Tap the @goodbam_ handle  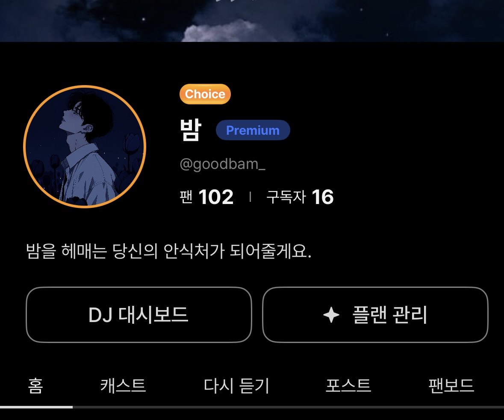(222, 164)
